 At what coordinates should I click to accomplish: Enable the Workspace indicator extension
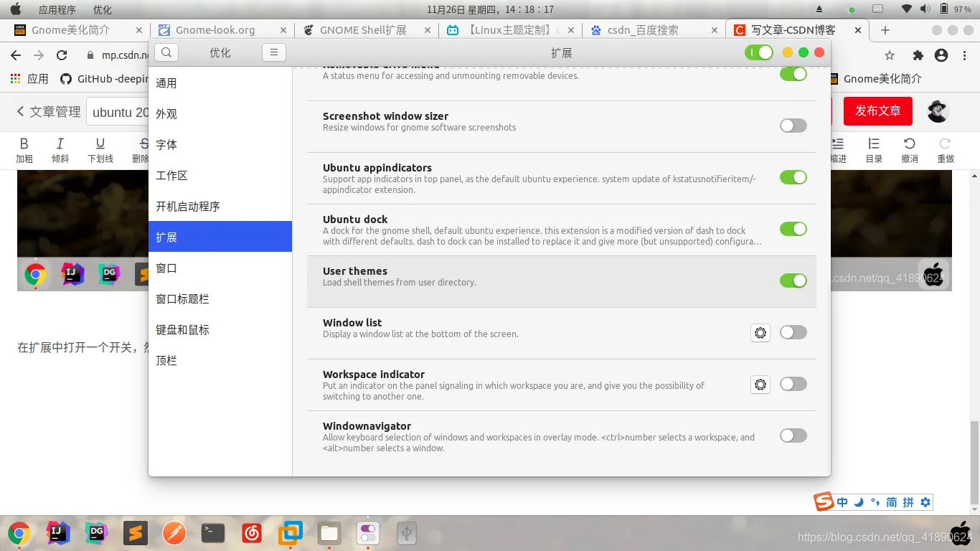pyautogui.click(x=793, y=384)
